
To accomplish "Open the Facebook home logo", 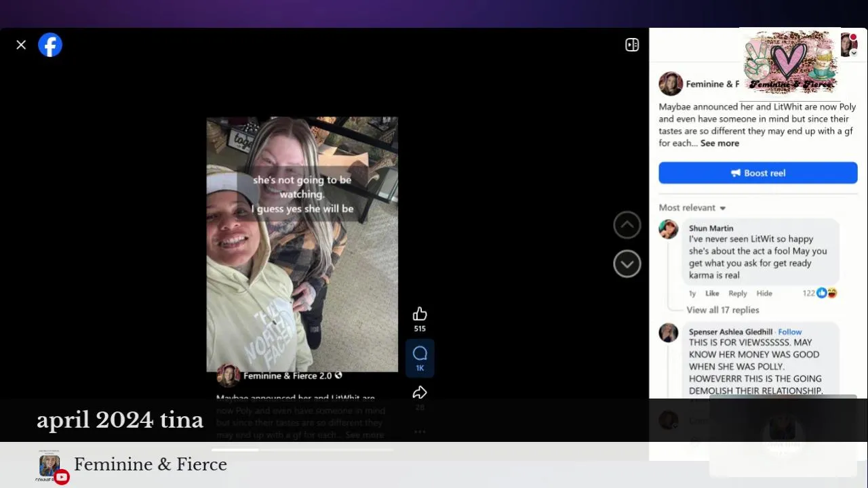I will click(50, 45).
